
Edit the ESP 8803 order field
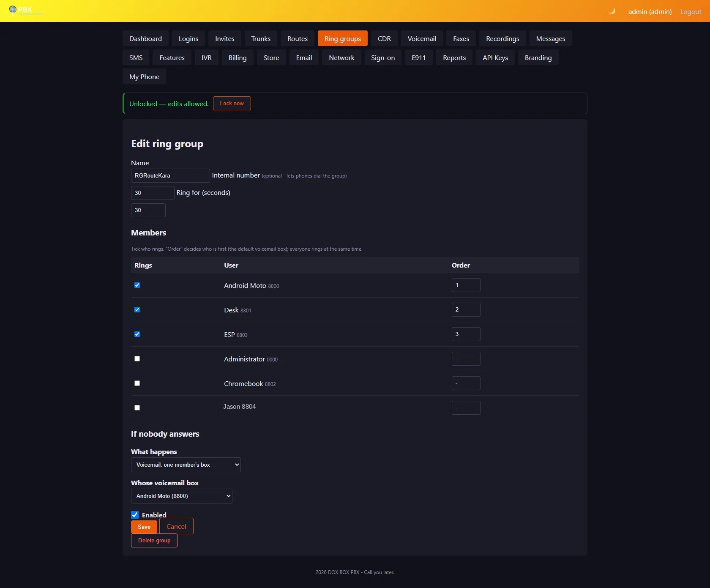tap(466, 334)
